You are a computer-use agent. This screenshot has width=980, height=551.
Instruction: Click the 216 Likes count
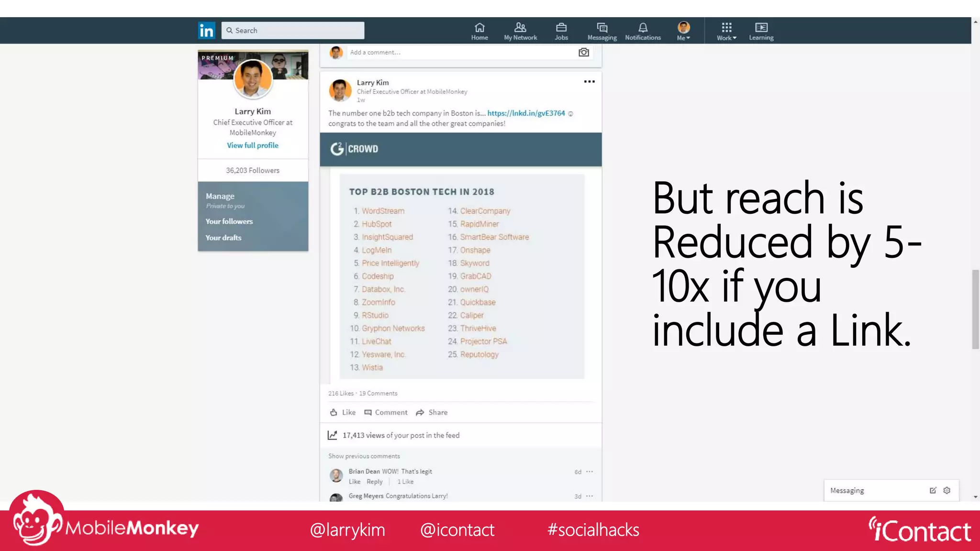[x=341, y=394]
